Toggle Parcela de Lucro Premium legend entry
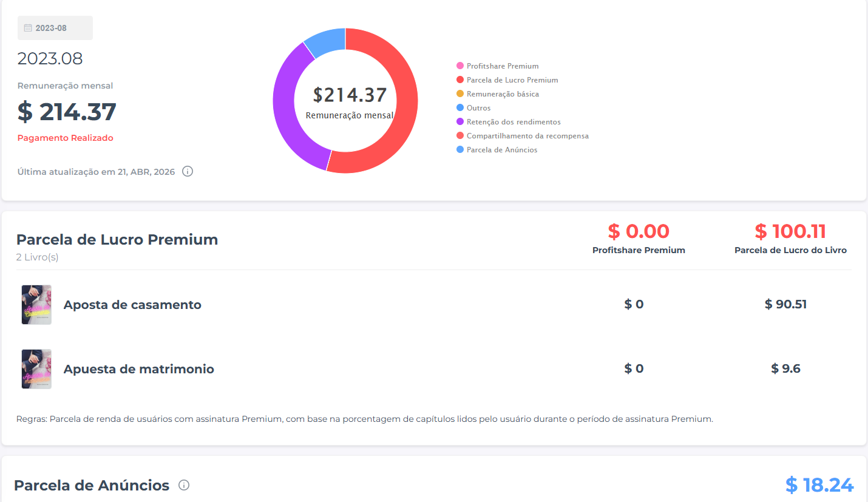This screenshot has width=868, height=502. pos(512,80)
